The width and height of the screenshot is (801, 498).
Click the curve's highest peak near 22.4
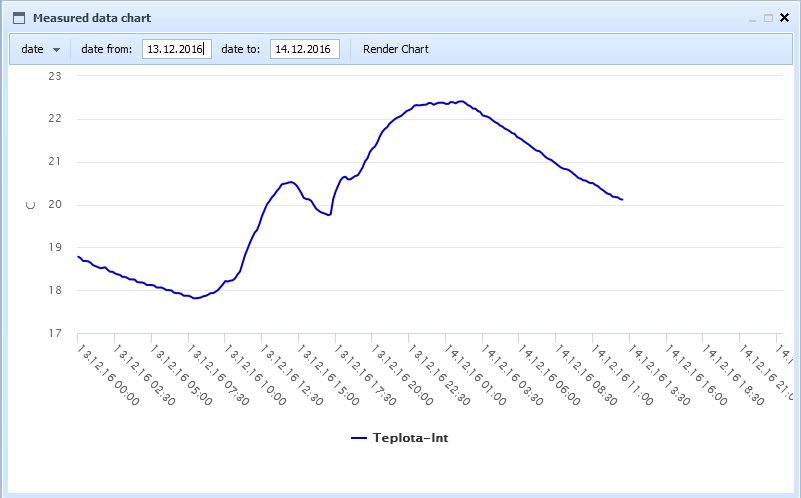coord(460,101)
